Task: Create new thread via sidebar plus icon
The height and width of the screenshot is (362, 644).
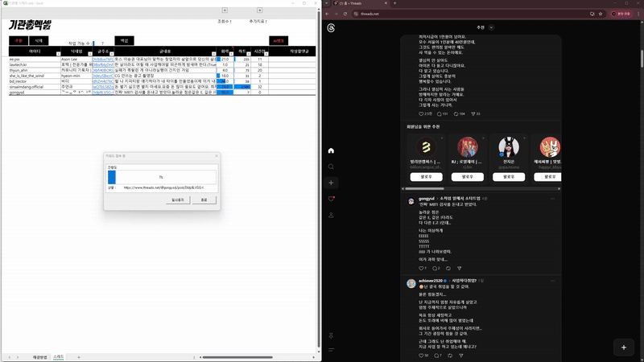Action: coord(331,183)
